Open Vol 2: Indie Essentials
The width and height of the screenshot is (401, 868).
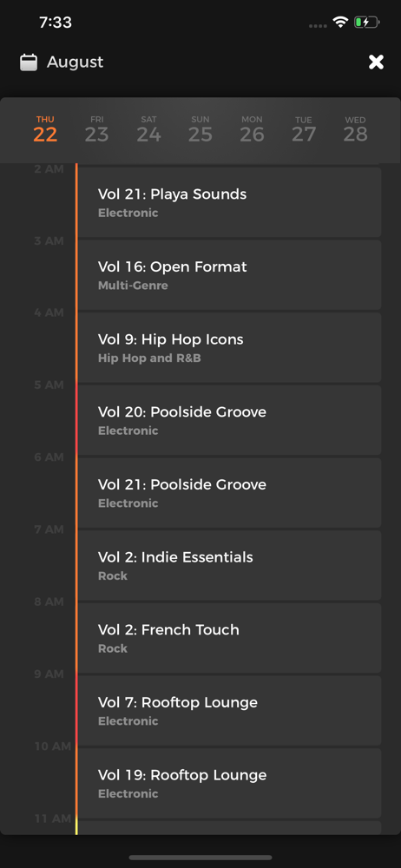(x=229, y=565)
